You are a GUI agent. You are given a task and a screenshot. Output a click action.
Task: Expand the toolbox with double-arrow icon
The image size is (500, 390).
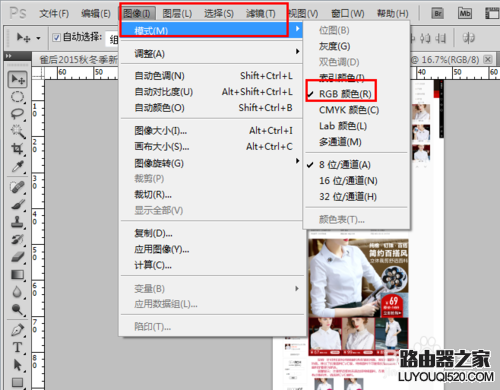pos(8,56)
